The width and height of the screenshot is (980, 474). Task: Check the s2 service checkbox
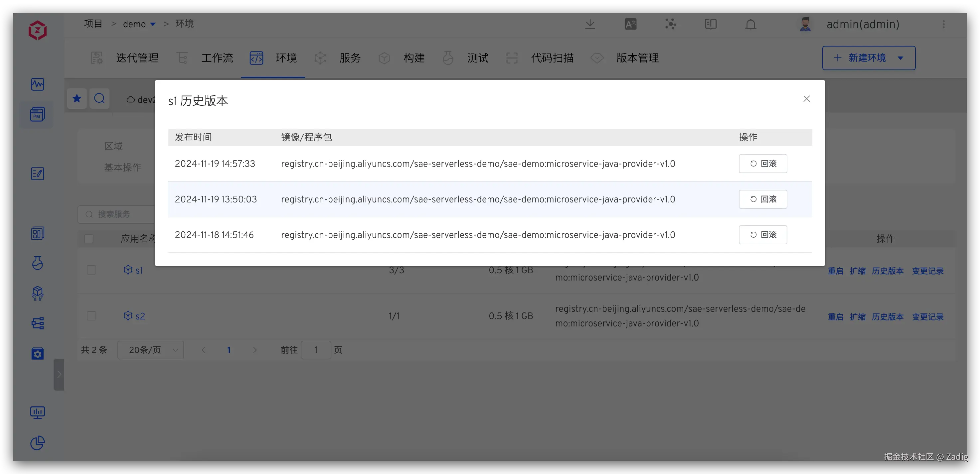91,316
